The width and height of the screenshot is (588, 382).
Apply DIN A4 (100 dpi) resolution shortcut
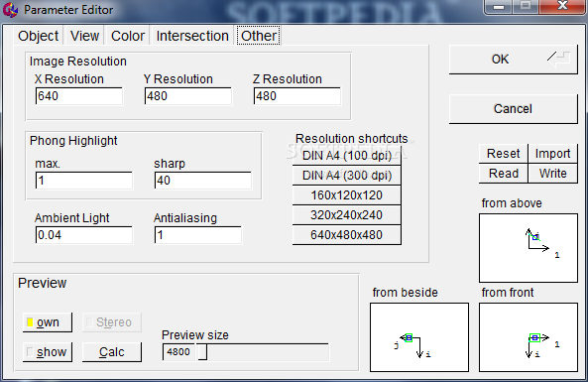click(347, 156)
